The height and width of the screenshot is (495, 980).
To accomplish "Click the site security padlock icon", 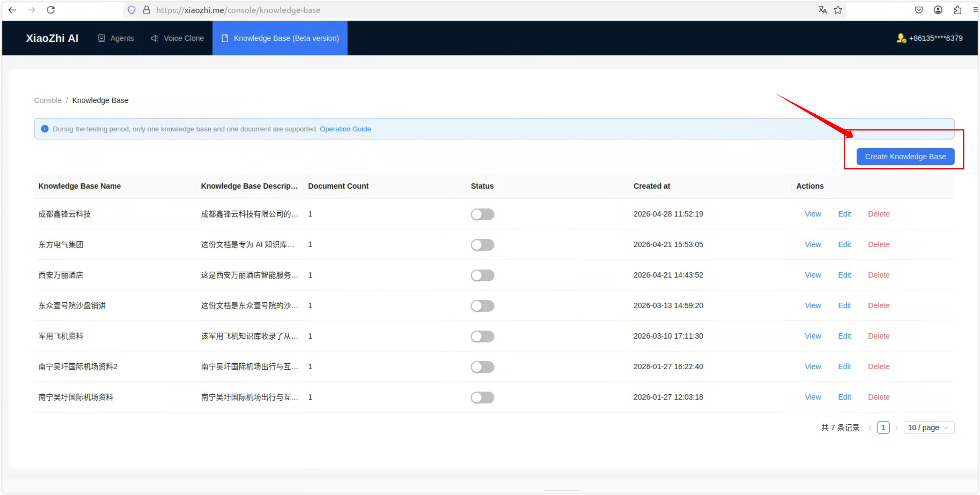I will tap(146, 10).
